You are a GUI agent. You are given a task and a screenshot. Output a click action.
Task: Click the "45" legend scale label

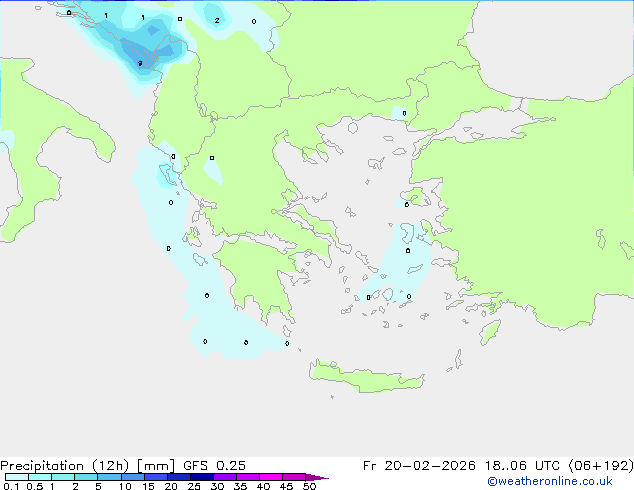click(286, 486)
